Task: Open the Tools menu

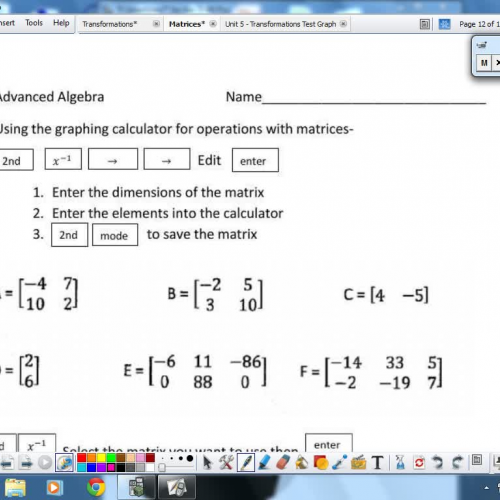Action: click(x=34, y=23)
